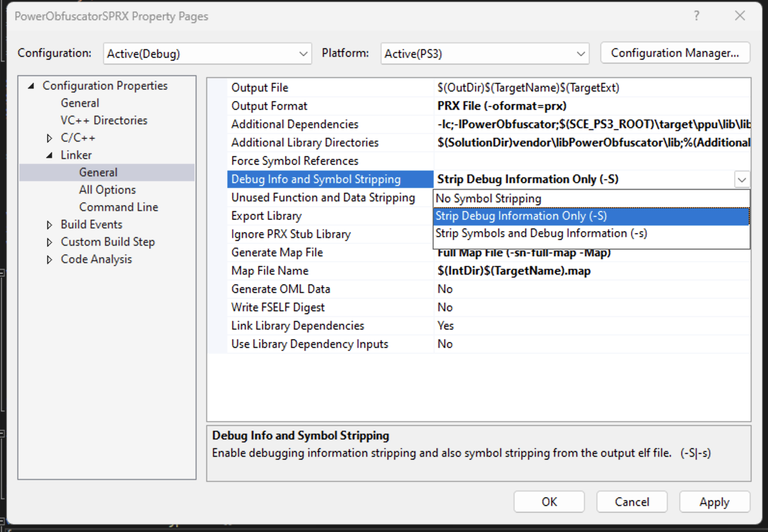Collapse Configuration Properties tree node

(31, 86)
